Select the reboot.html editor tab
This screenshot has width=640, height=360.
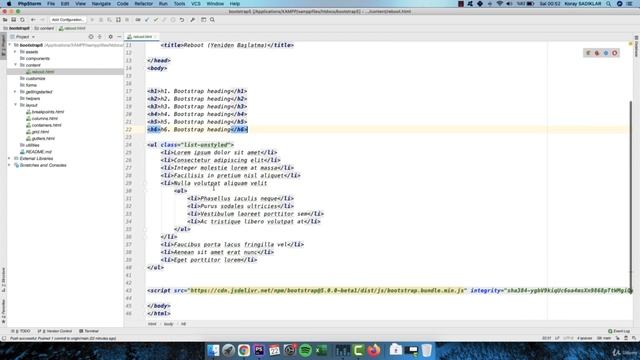pos(141,37)
